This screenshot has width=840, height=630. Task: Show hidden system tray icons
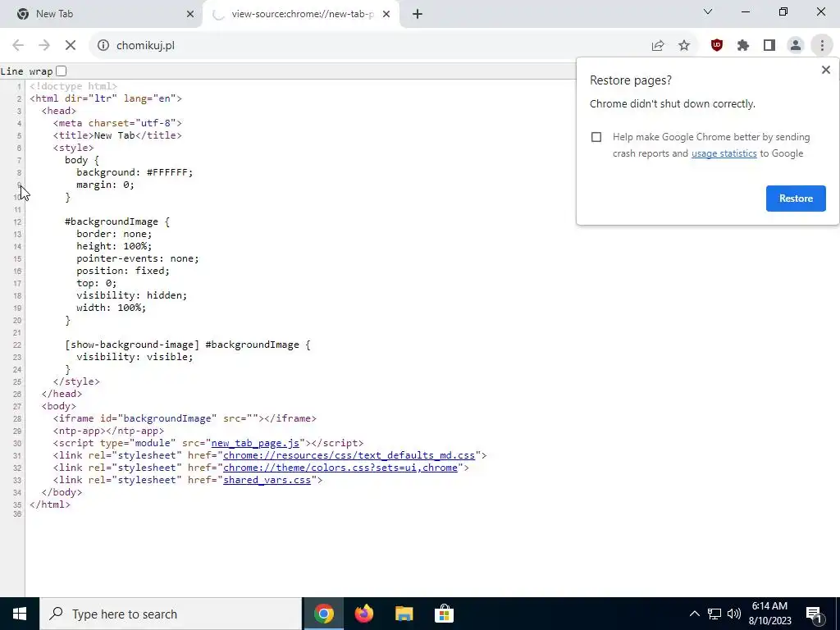[694, 614]
